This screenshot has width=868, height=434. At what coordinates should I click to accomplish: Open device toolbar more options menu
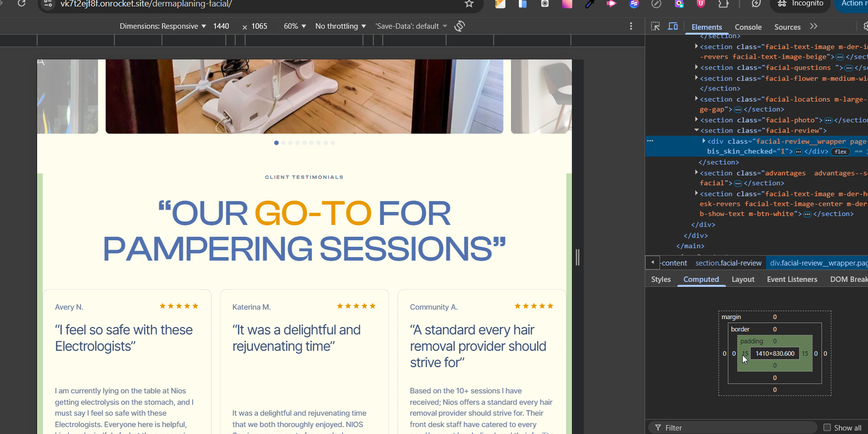tap(631, 26)
